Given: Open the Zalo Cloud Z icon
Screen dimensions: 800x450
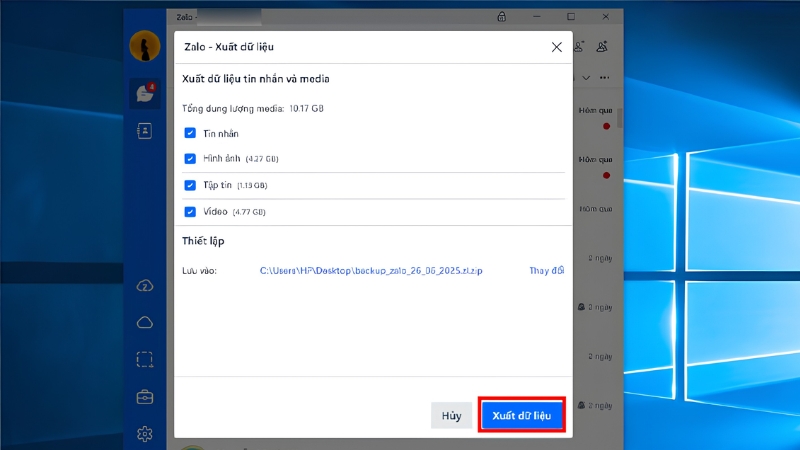Looking at the screenshot, I should [x=145, y=286].
